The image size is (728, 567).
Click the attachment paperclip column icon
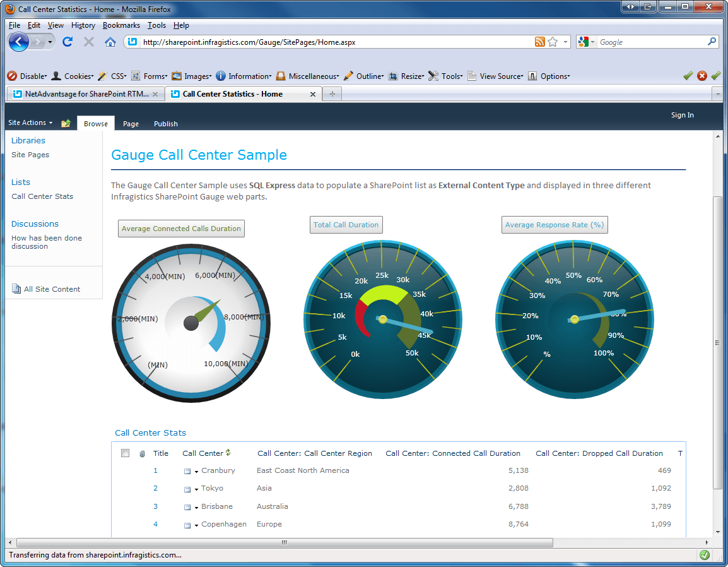click(142, 453)
